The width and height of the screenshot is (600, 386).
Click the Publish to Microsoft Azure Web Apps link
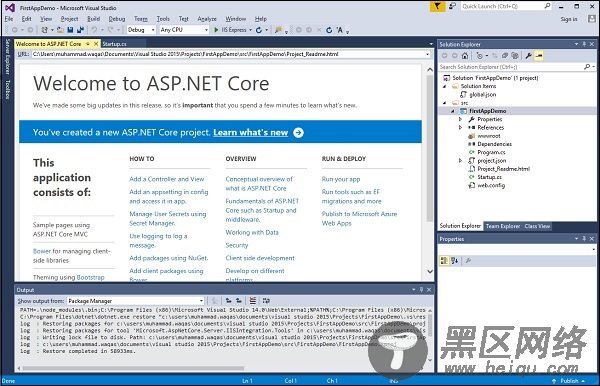[359, 218]
